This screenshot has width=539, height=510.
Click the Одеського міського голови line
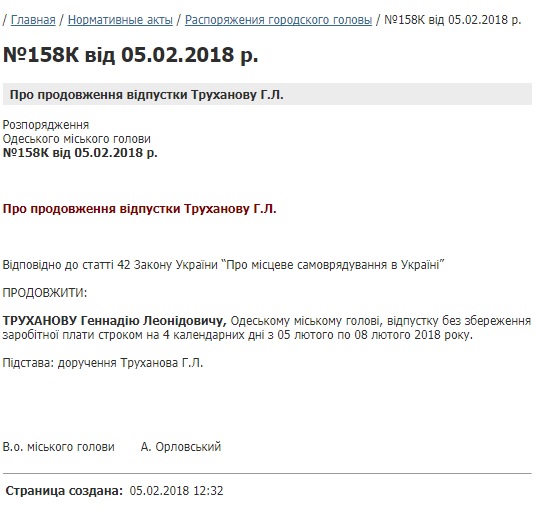[x=77, y=138]
